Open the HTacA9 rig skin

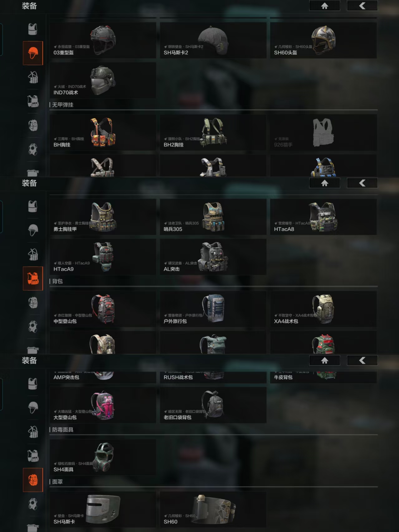[103, 257]
